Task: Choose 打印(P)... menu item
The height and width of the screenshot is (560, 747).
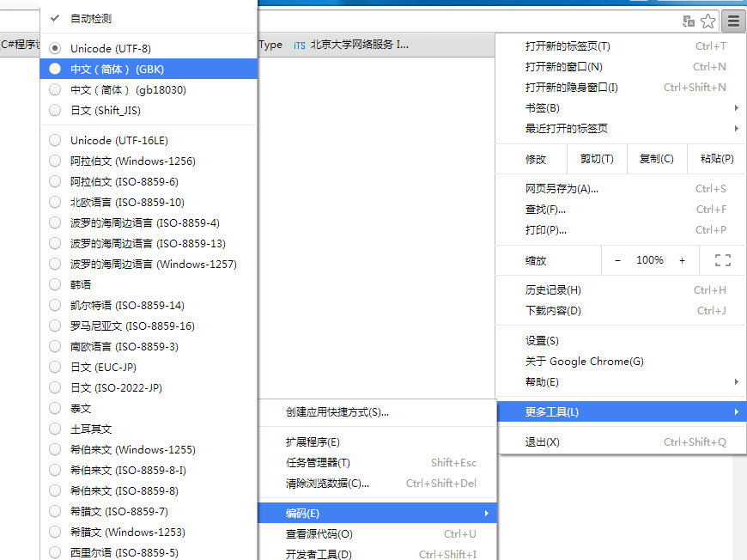Action: (x=621, y=229)
